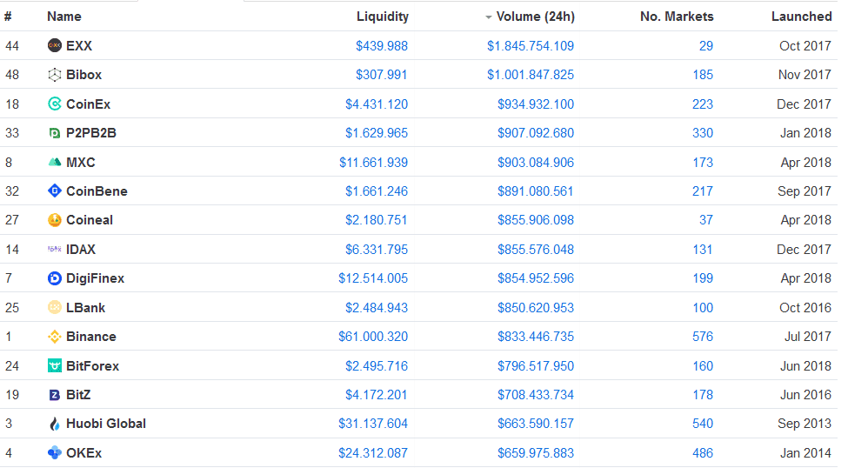Open the BitForex exchange link
The height and width of the screenshot is (468, 868).
pyautogui.click(x=92, y=366)
